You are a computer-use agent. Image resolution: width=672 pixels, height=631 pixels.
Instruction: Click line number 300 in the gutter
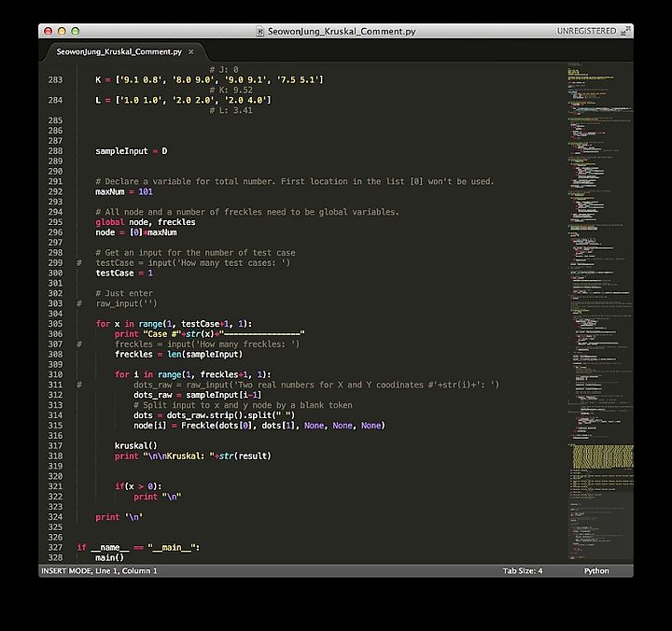55,273
